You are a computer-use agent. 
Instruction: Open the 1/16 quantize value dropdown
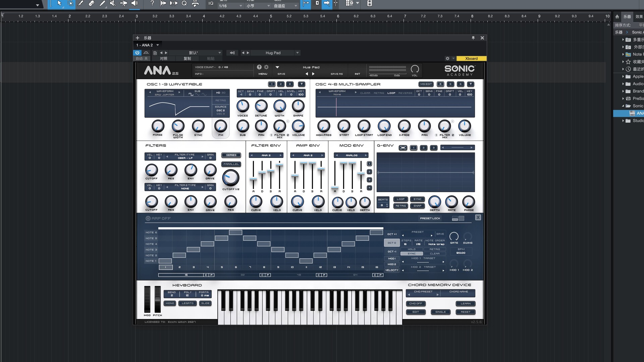(230, 6)
